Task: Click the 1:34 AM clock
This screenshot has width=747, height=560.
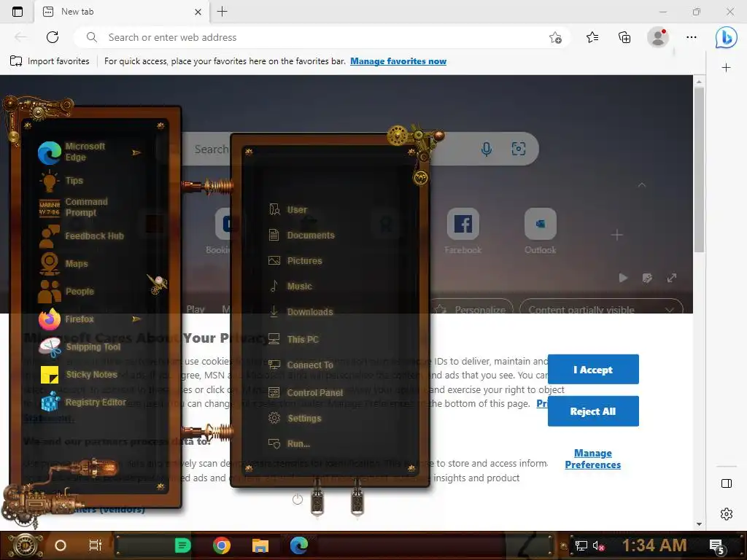Action: pyautogui.click(x=654, y=545)
